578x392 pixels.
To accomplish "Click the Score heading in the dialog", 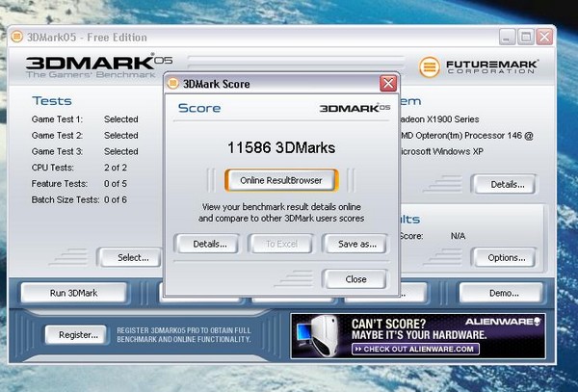I will coord(199,108).
